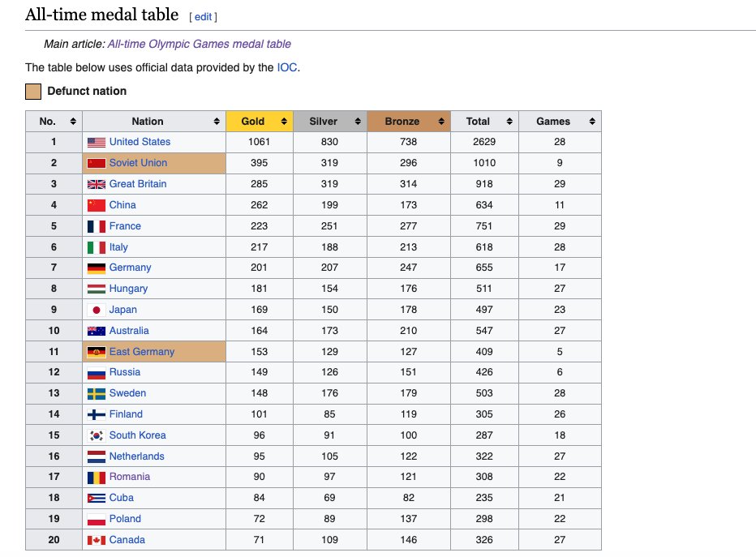The width and height of the screenshot is (756, 557).
Task: Click the Romania flag icon
Action: coord(97,478)
